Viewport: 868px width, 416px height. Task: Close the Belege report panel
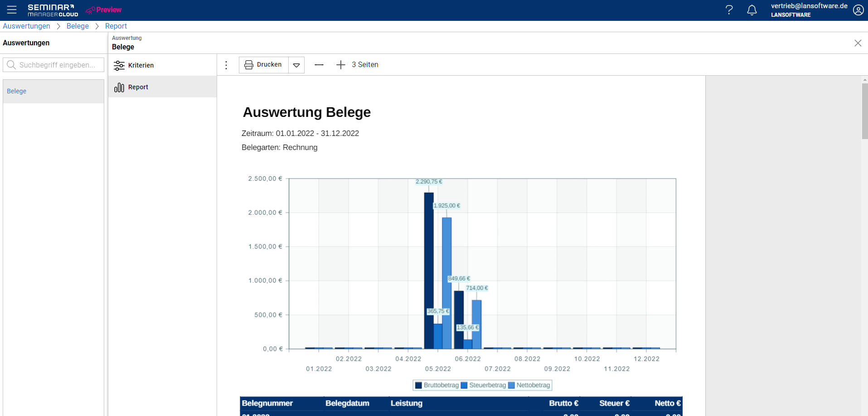(x=858, y=43)
